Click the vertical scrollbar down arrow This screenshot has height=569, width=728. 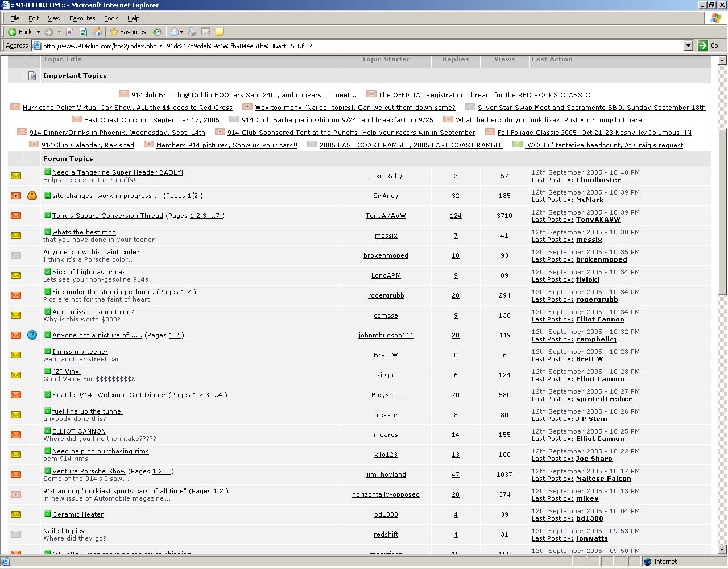pos(722,550)
